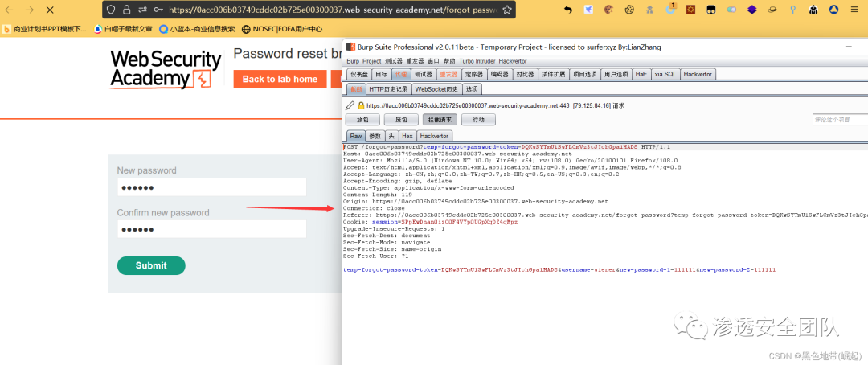868x365 pixels.
Task: Bookmark this page with the star icon
Action: click(506, 10)
